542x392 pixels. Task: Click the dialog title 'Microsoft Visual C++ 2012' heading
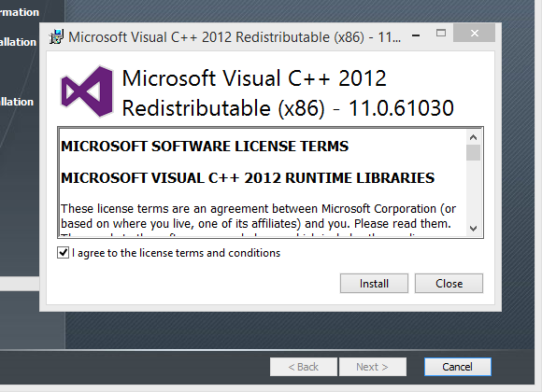pyautogui.click(x=288, y=93)
